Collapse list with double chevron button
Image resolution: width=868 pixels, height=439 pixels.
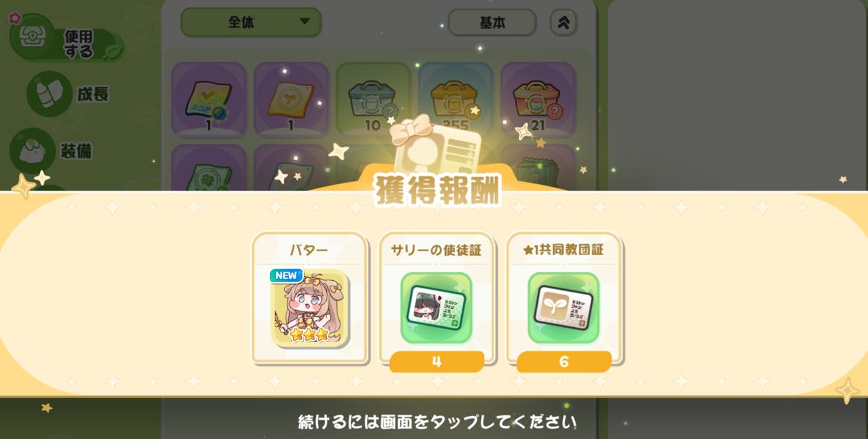[564, 22]
